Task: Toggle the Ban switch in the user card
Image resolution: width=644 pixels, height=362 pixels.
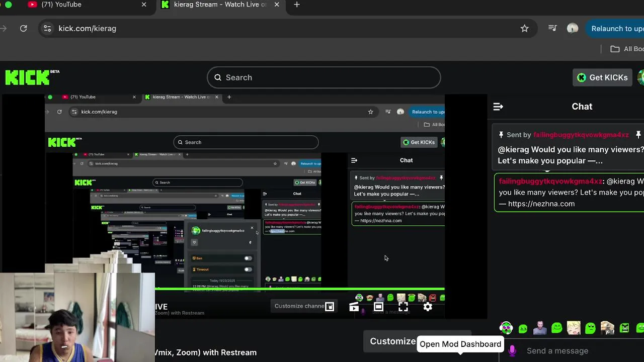Action: [248, 258]
